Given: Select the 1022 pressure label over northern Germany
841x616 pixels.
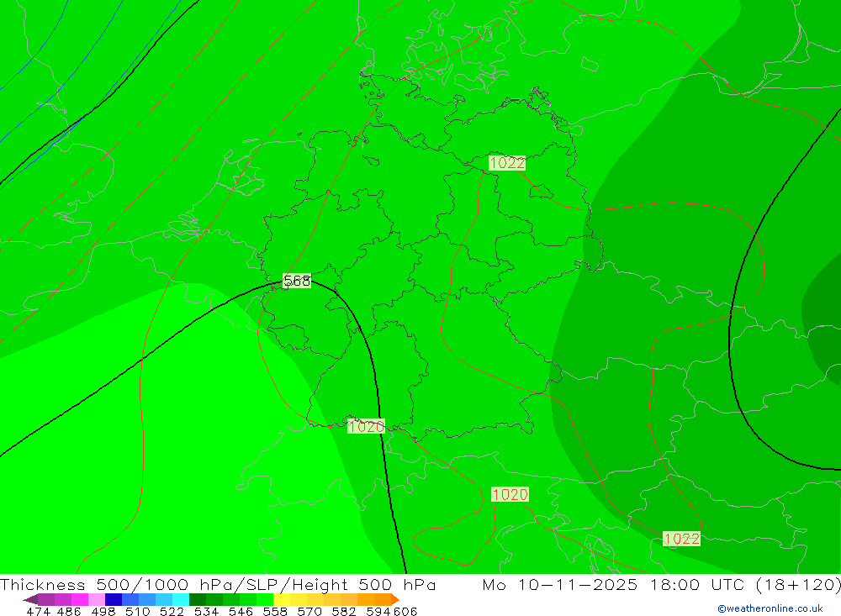Looking at the screenshot, I should coord(507,163).
